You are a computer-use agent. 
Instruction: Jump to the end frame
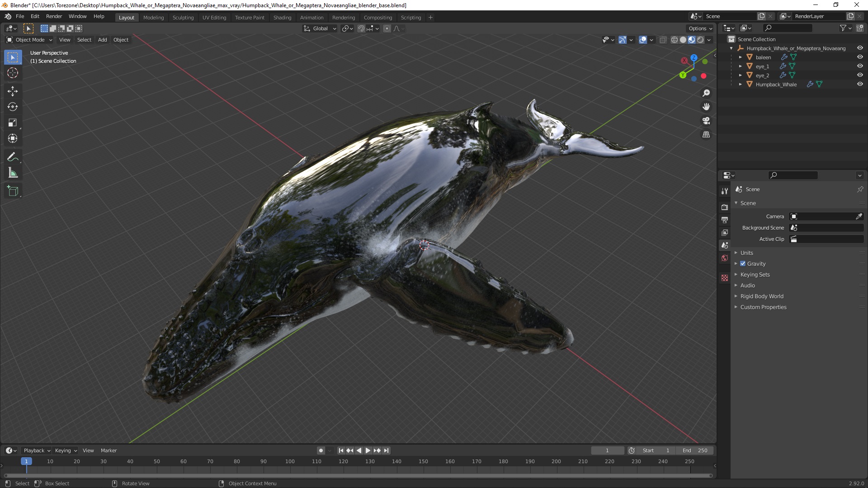[x=386, y=450]
